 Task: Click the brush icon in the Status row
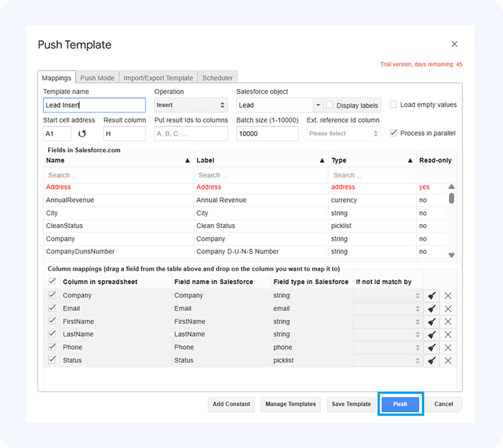coord(432,361)
